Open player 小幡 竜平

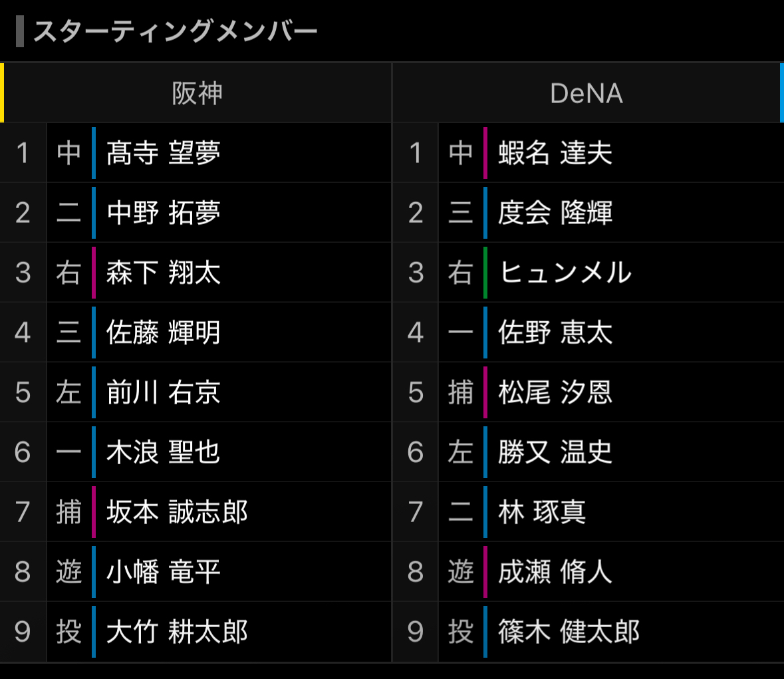[164, 572]
